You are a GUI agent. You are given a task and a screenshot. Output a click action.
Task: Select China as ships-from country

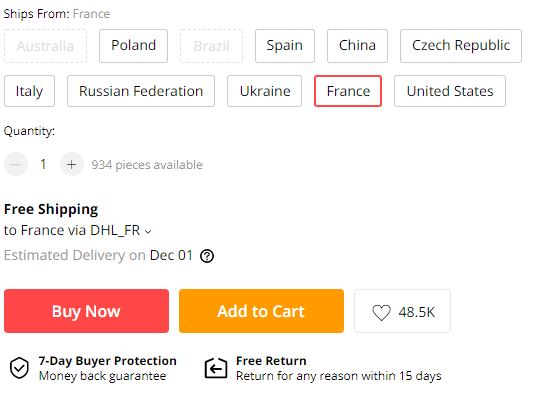357,46
